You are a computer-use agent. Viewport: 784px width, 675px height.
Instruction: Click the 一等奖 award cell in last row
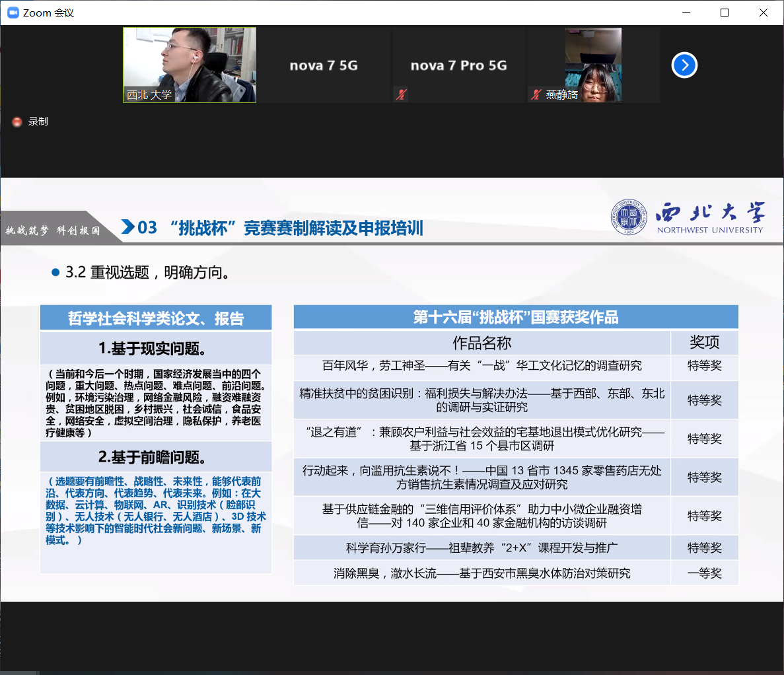pos(704,573)
